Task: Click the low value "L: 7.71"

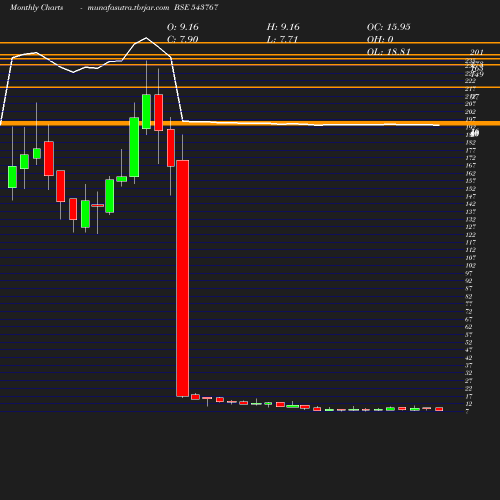Action: (x=282, y=39)
